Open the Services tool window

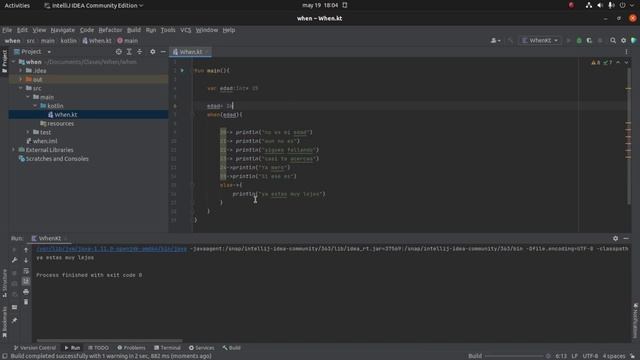pyautogui.click(x=202, y=348)
